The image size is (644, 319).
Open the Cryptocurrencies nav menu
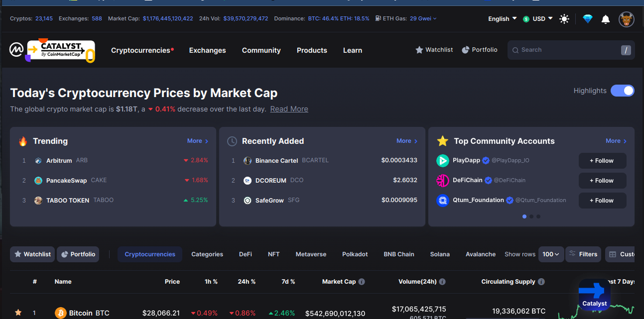tap(142, 50)
